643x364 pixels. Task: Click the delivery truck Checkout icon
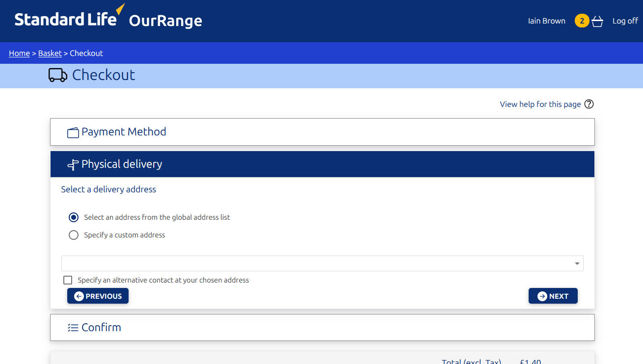(x=58, y=75)
